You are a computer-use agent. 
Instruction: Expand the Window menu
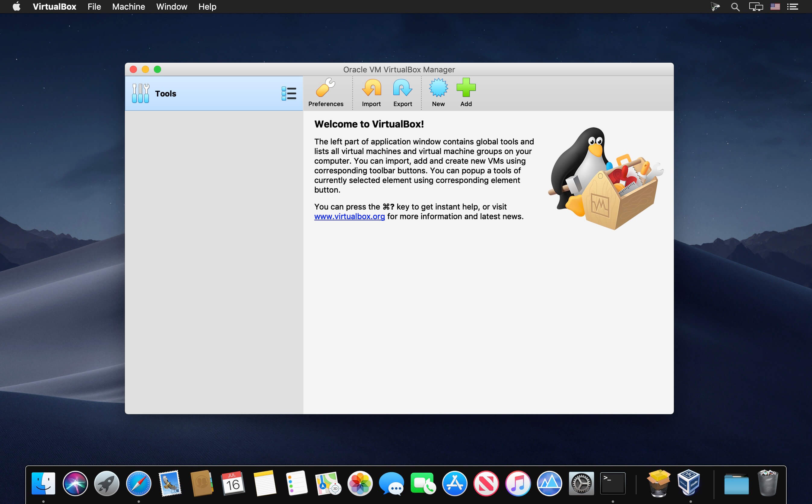(171, 6)
